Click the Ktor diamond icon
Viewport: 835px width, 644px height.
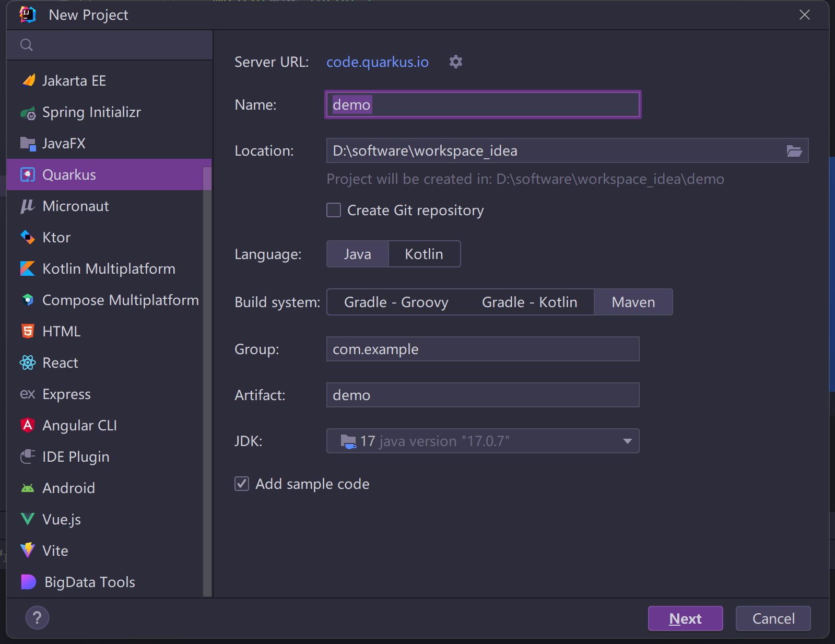(28, 237)
